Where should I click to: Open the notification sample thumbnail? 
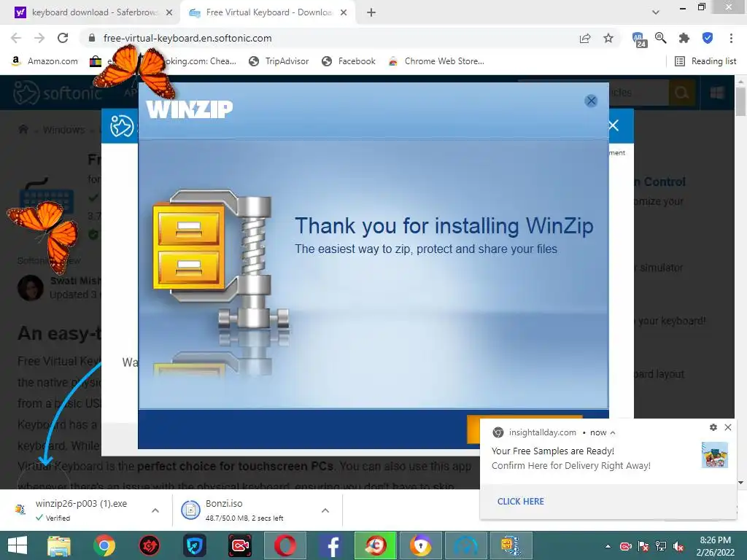[715, 455]
